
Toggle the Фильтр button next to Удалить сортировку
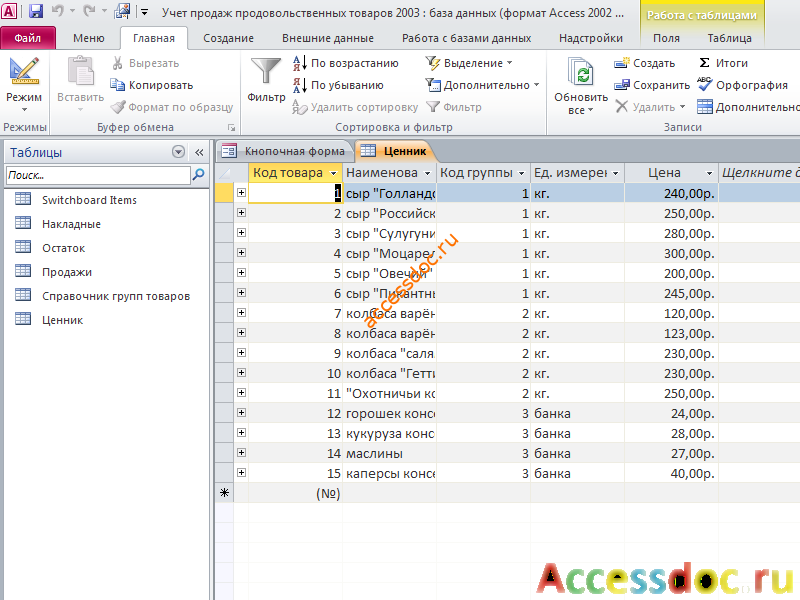(x=454, y=107)
